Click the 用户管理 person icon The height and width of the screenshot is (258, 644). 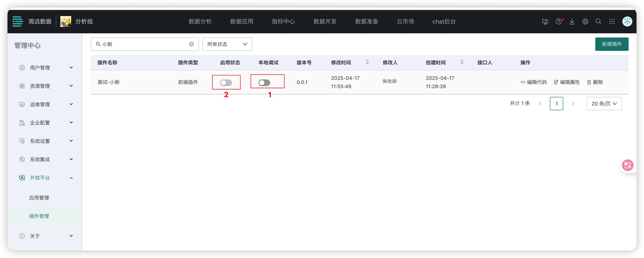point(22,68)
